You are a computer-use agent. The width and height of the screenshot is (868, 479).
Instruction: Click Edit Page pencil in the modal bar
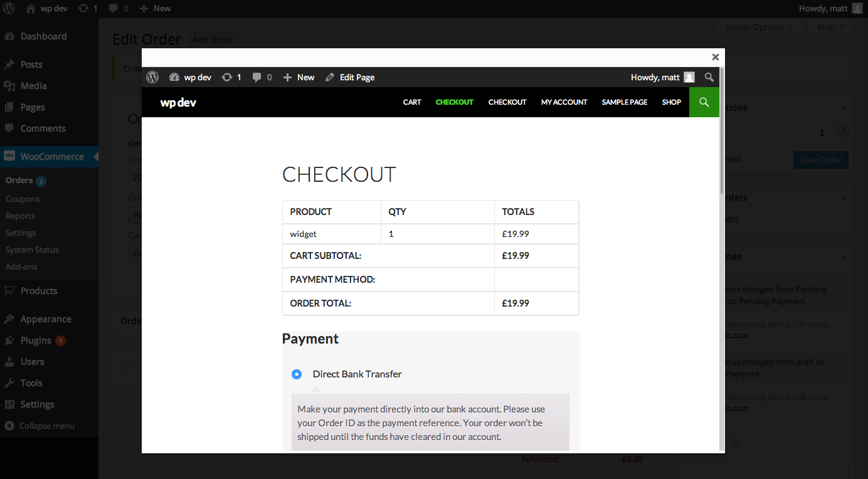coord(330,77)
